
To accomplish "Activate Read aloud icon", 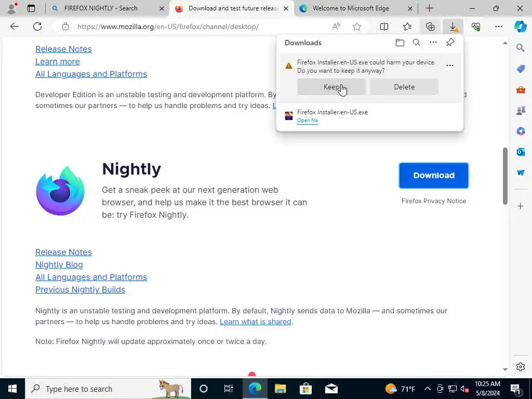I will tap(336, 26).
